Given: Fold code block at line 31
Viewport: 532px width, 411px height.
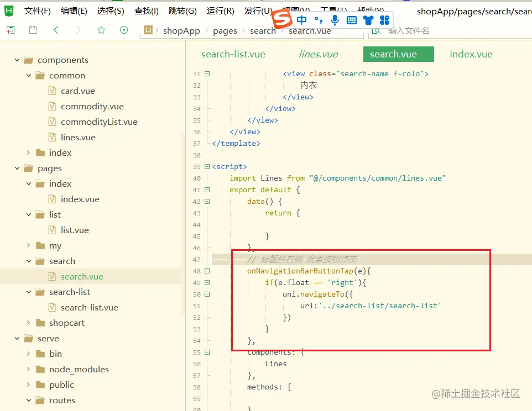Looking at the screenshot, I should click(x=207, y=73).
